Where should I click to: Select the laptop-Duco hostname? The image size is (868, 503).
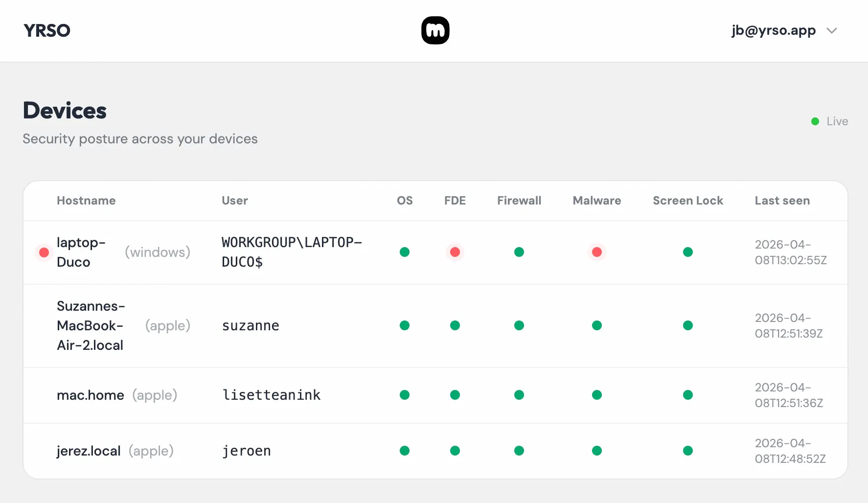[81, 252]
